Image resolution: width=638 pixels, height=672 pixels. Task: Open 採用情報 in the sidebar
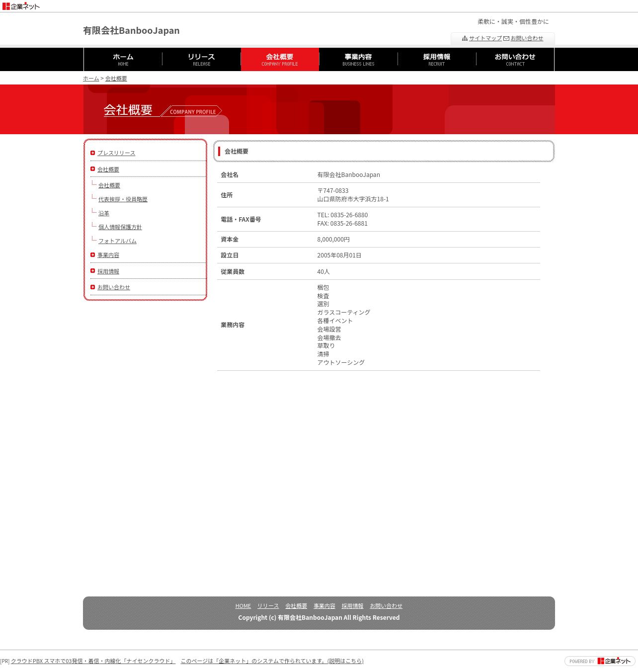[x=108, y=271]
